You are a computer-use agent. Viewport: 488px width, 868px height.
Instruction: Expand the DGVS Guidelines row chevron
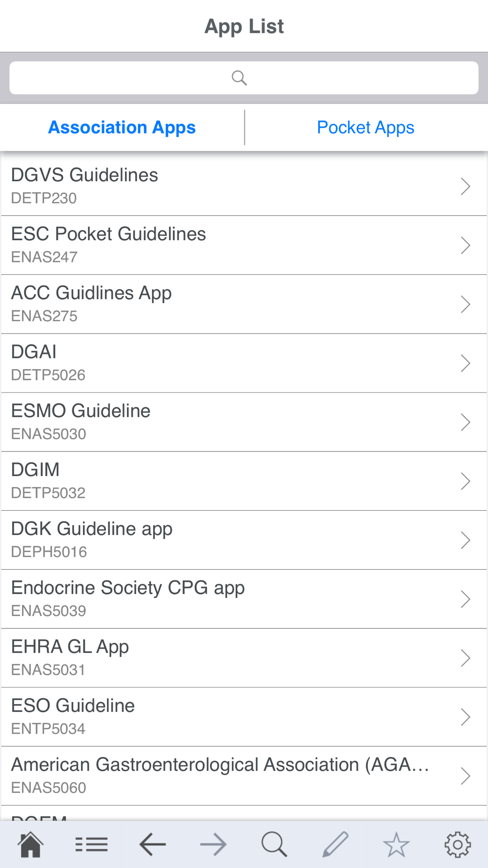tap(466, 186)
